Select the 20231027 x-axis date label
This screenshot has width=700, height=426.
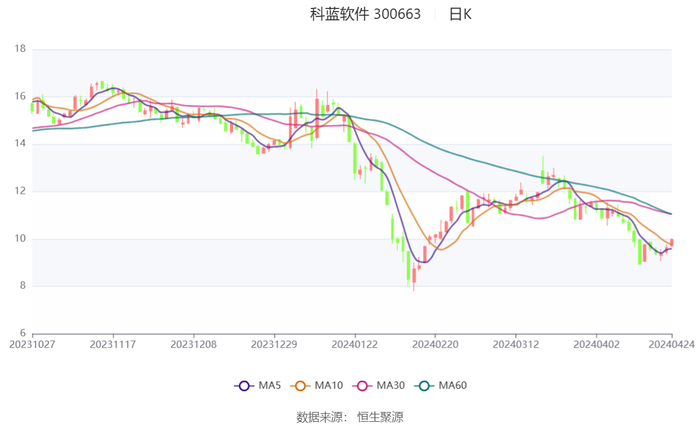point(32,345)
